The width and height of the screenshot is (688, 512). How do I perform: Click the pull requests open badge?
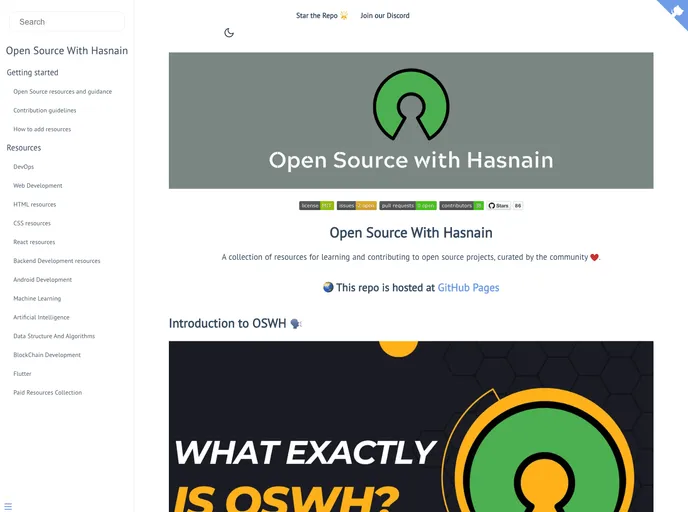tap(408, 206)
